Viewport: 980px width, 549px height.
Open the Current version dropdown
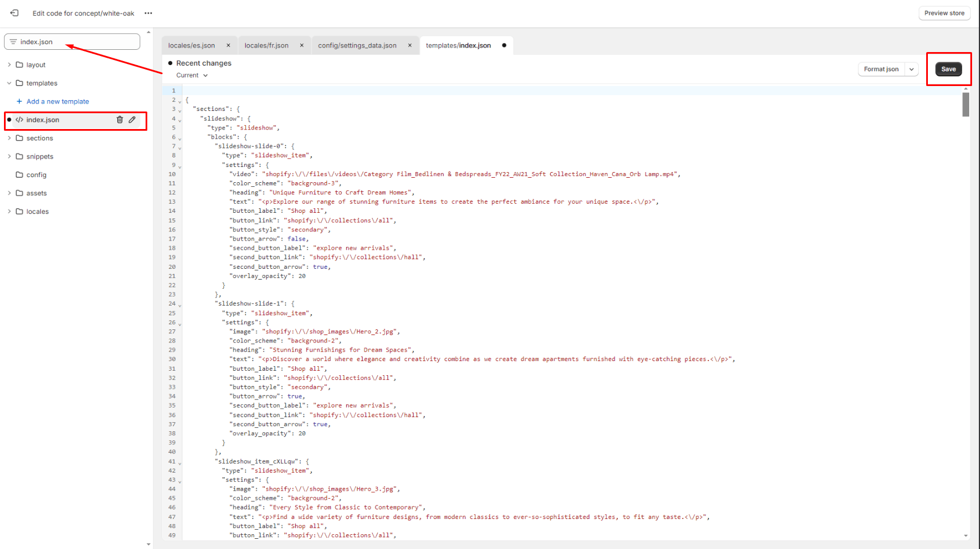pyautogui.click(x=192, y=75)
